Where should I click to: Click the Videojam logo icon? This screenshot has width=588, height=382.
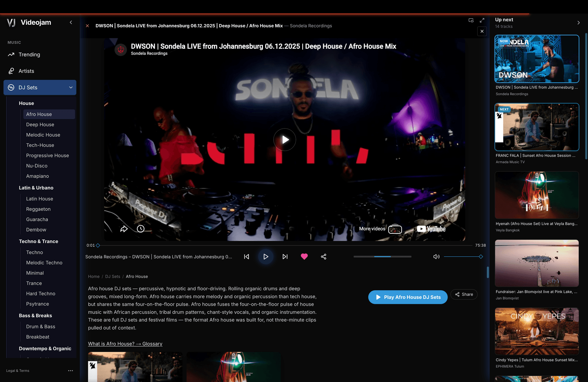(x=11, y=23)
